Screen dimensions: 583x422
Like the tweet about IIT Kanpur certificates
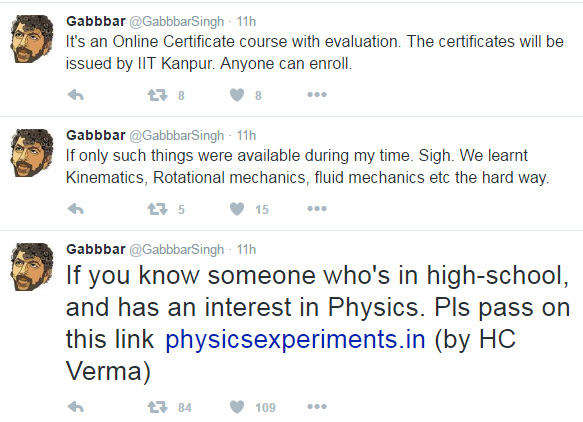237,95
